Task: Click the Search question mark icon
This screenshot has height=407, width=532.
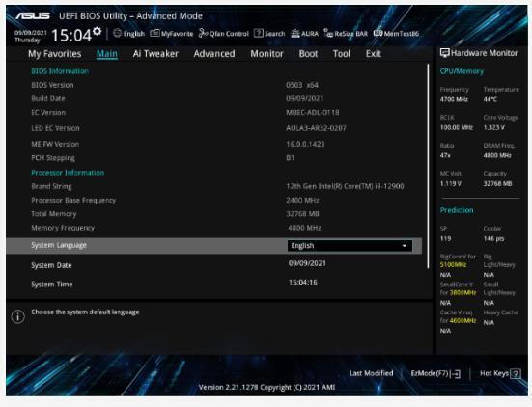Action: click(258, 33)
